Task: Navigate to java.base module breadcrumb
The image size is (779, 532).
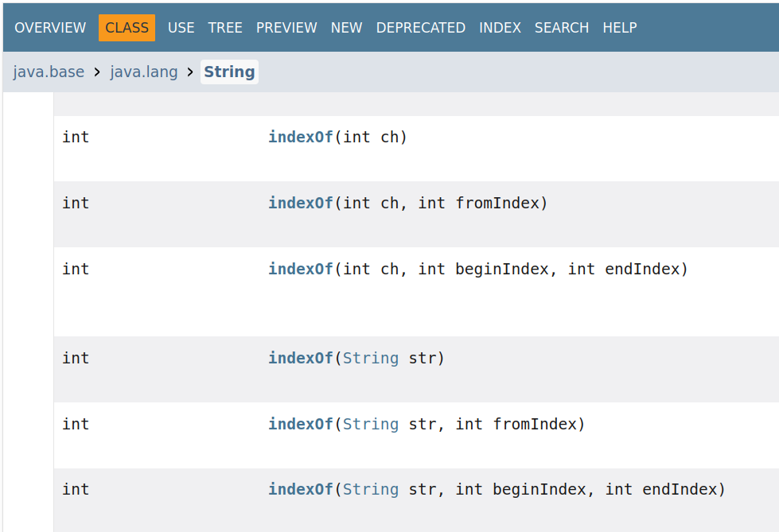Action: 49,72
